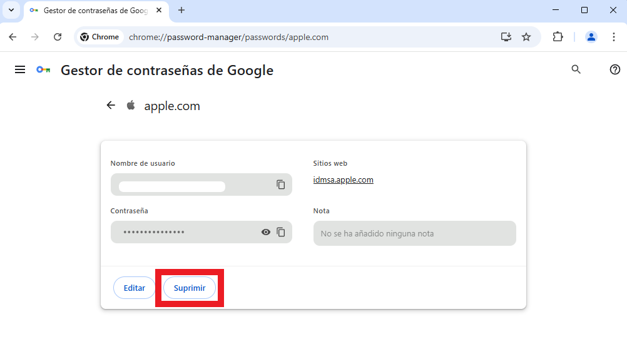Click the Editar button
The width and height of the screenshot is (627, 364).
135,288
